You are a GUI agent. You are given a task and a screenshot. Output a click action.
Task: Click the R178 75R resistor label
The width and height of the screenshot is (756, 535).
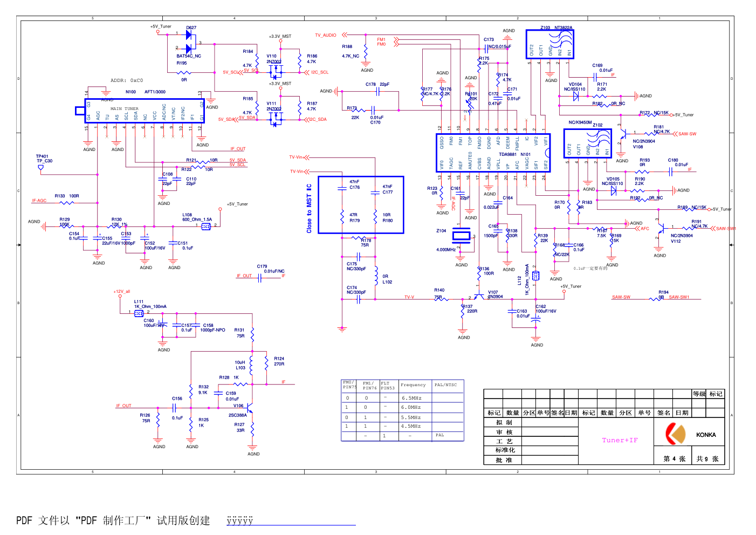click(366, 243)
